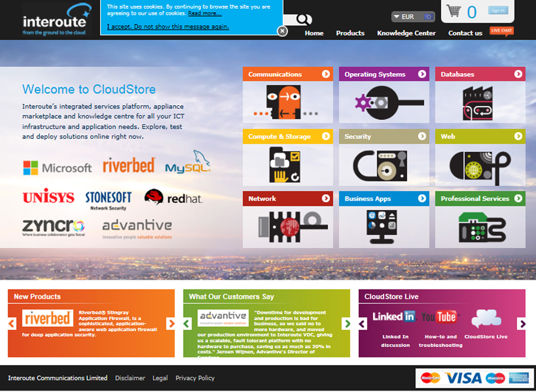536x392 pixels.
Task: Show next item in New Products carousel
Action: pos(171,323)
